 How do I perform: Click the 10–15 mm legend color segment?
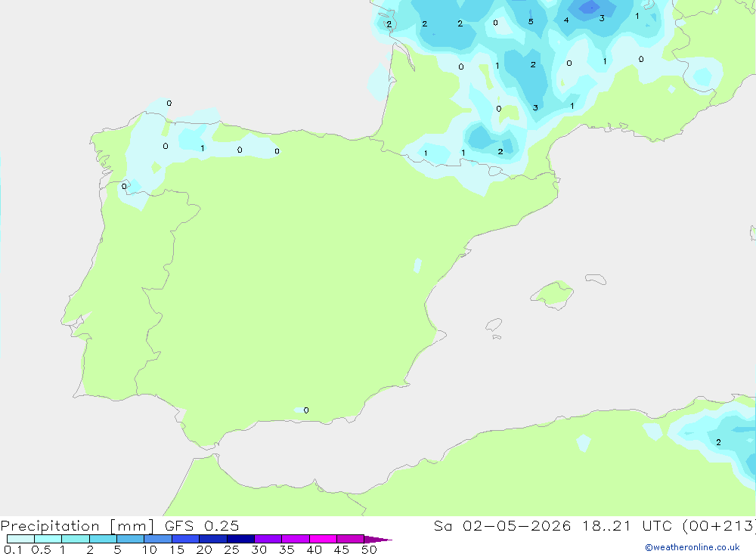coord(158,539)
